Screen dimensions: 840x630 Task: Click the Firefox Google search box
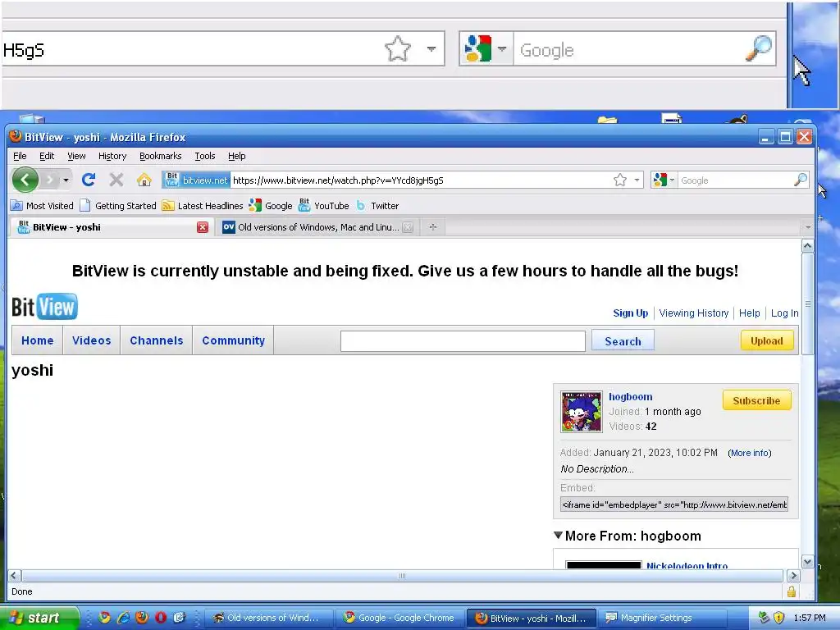point(736,180)
